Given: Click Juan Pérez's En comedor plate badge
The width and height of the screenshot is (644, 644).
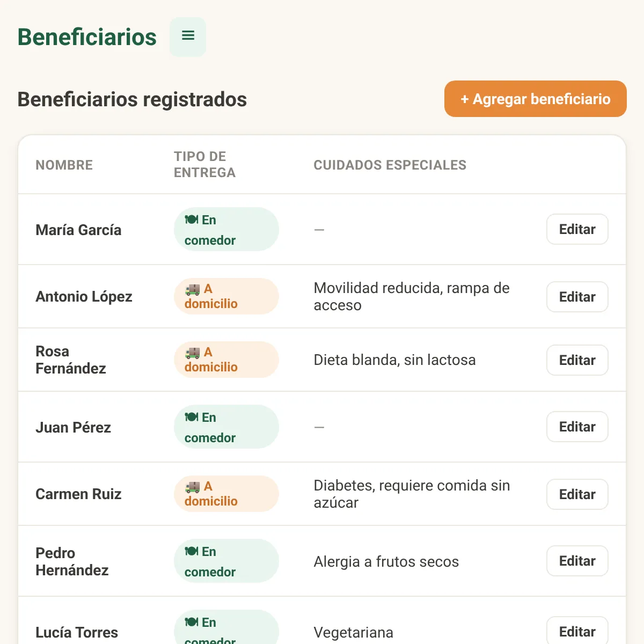Looking at the screenshot, I should tap(226, 427).
